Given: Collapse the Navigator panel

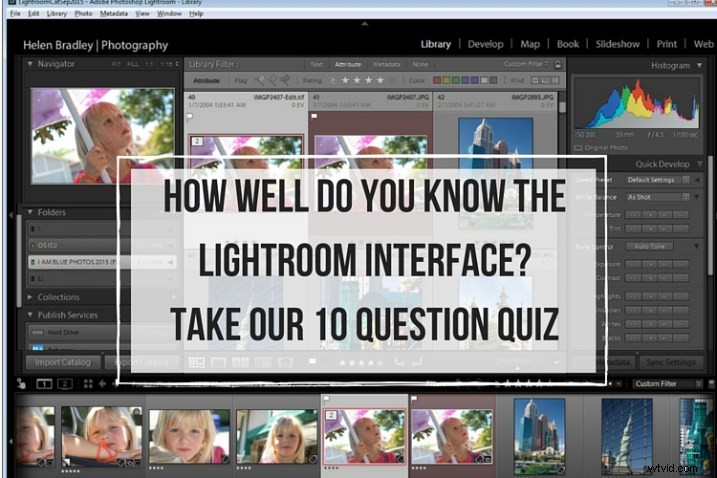Looking at the screenshot, I should tap(30, 64).
